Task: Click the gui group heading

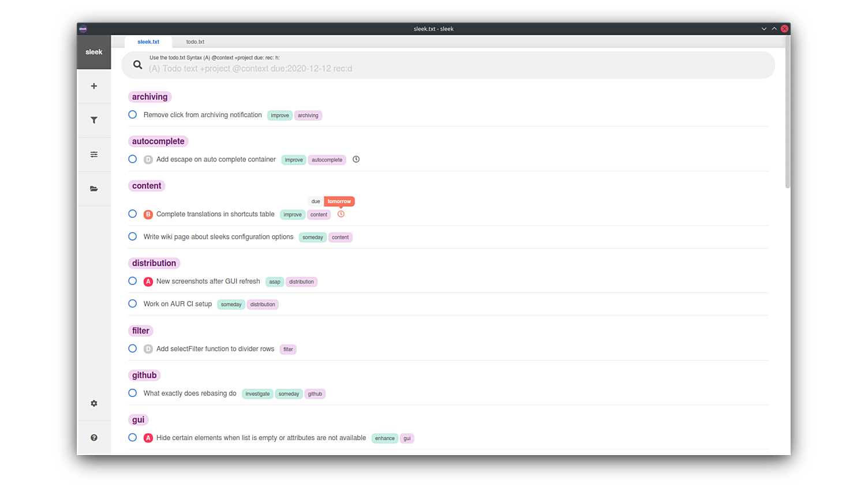Action: [138, 419]
